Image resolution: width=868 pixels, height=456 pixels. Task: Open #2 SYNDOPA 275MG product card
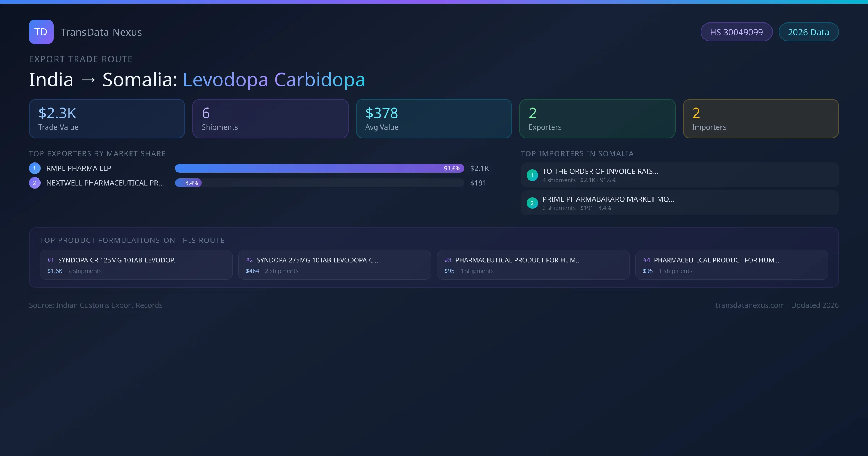[334, 265]
